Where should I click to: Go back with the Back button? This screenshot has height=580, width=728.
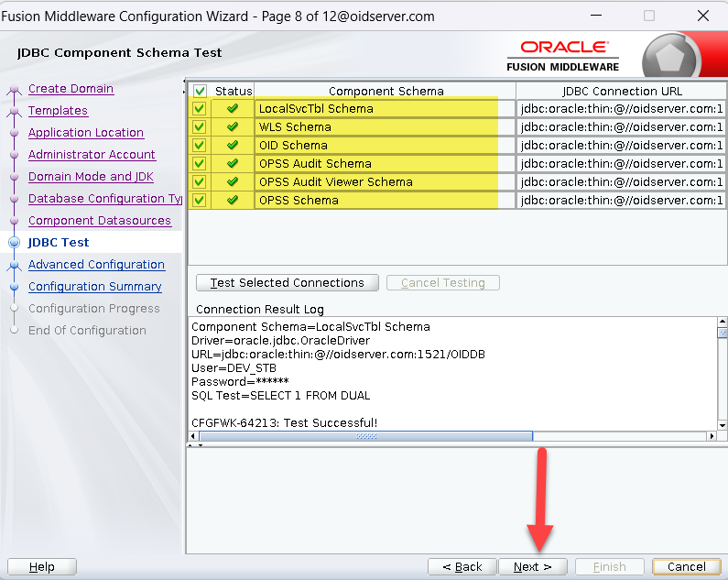[462, 567]
